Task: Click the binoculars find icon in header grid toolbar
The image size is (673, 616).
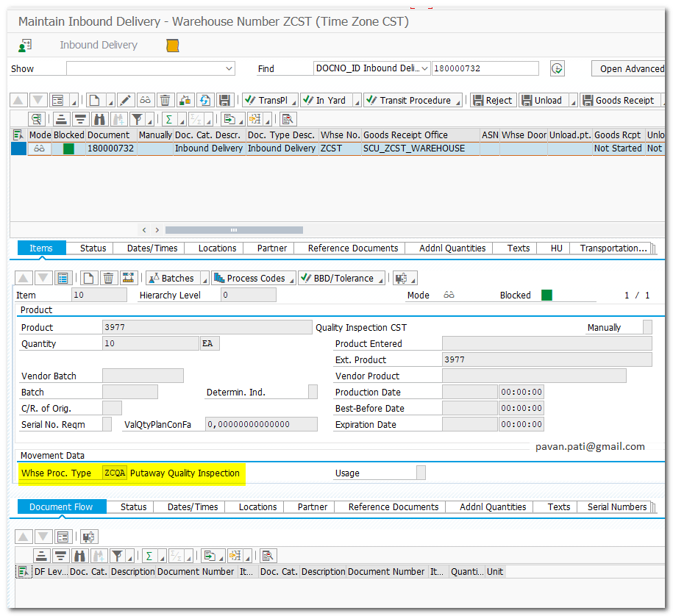Action: [100, 119]
